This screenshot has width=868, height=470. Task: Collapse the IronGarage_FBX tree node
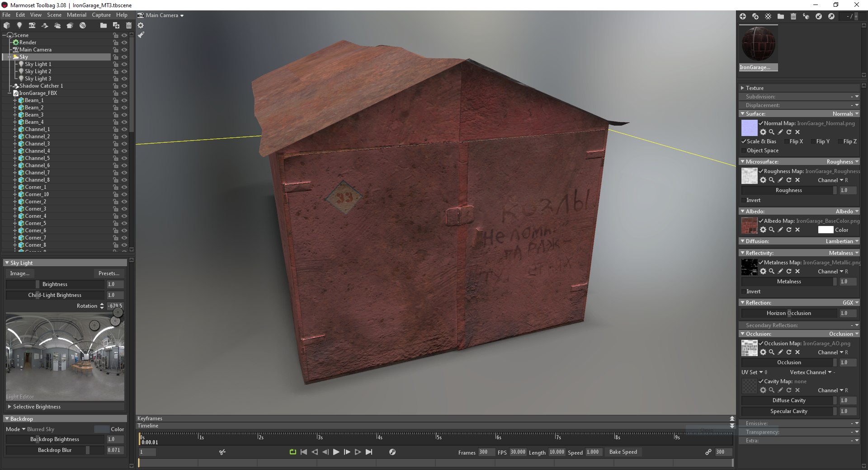[x=9, y=93]
